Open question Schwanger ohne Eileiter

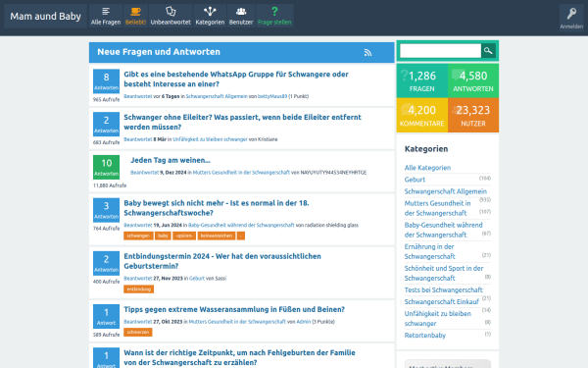click(x=242, y=122)
